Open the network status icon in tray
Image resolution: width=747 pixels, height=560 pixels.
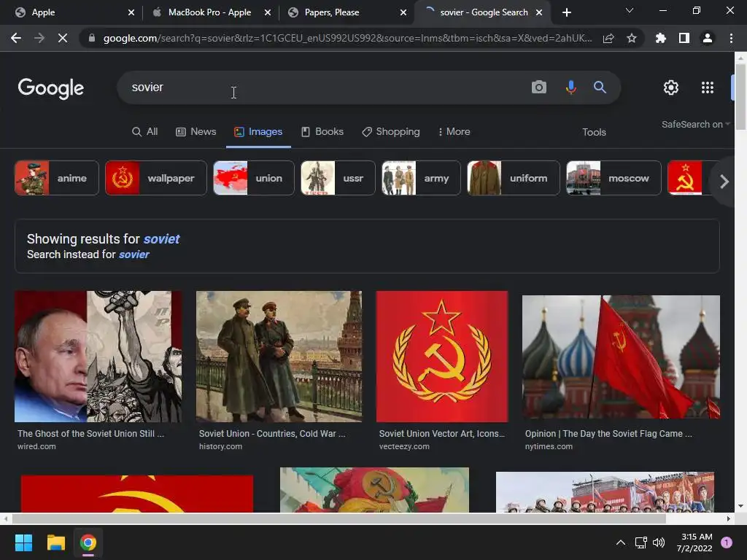click(x=640, y=542)
